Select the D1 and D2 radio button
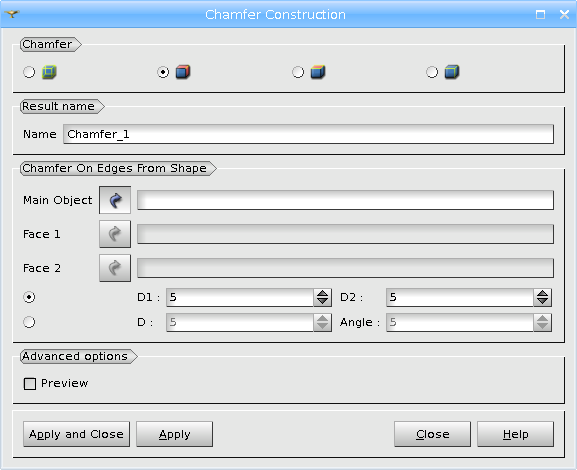This screenshot has height=470, width=577. point(29,297)
